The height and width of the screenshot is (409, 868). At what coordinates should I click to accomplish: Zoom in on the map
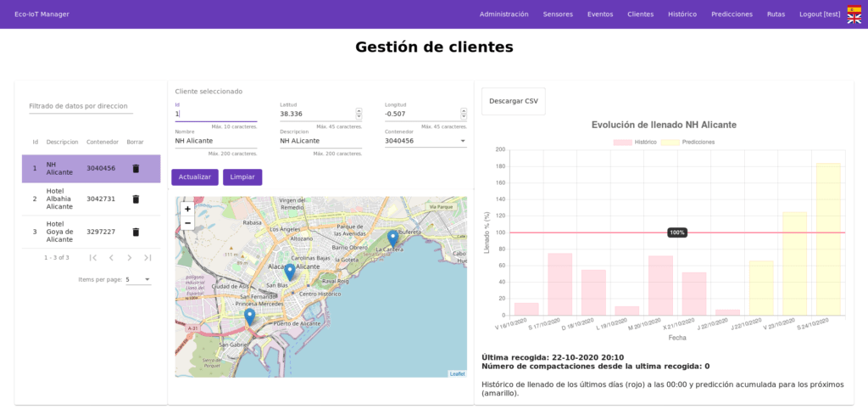[187, 209]
